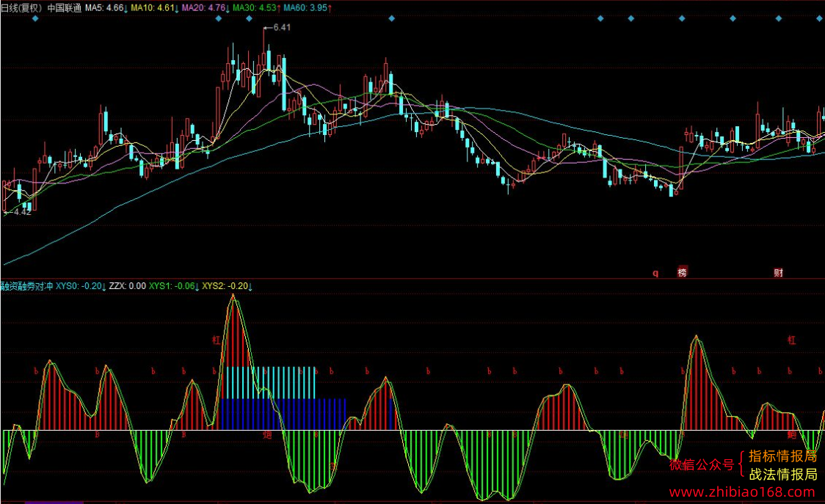The width and height of the screenshot is (825, 504).
Task: Click the 4.42 low price label
Action: click(23, 211)
